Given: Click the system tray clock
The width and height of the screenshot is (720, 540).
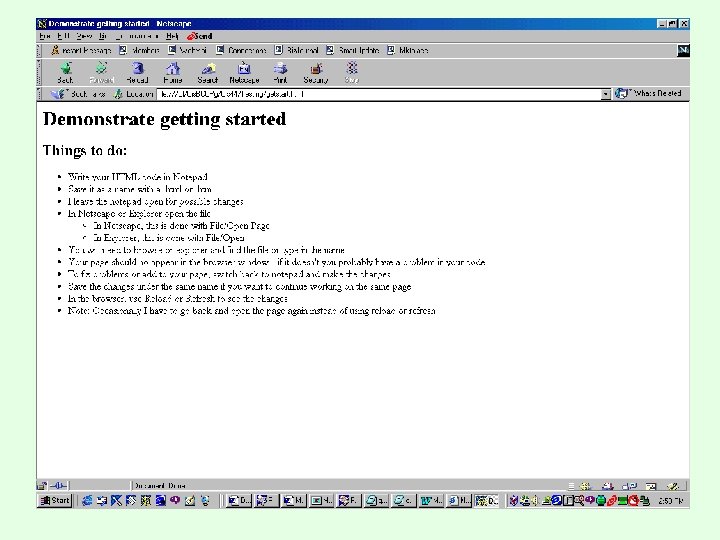Looking at the screenshot, I should (671, 501).
